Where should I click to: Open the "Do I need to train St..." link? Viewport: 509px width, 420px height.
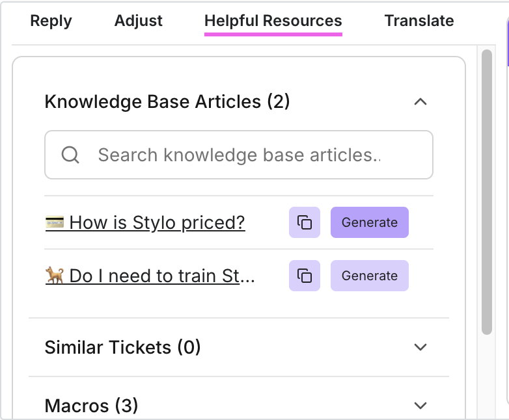tap(161, 276)
